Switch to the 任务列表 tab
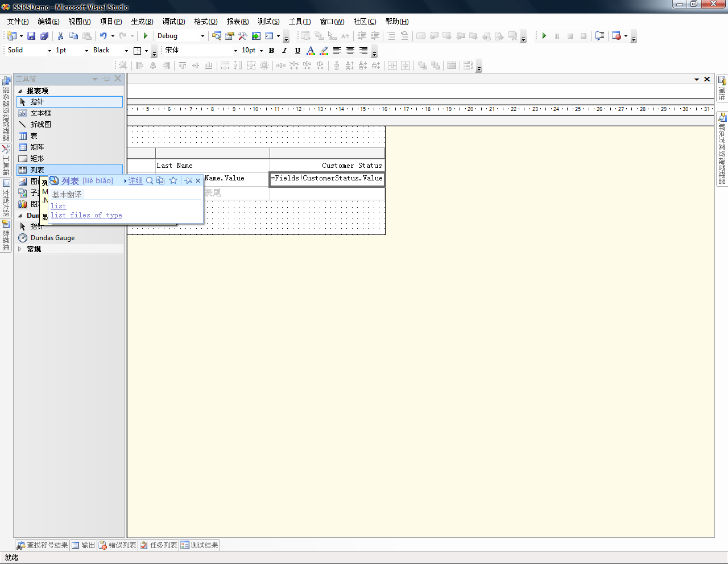Screen dimensions: 728x564 pyautogui.click(x=159, y=545)
